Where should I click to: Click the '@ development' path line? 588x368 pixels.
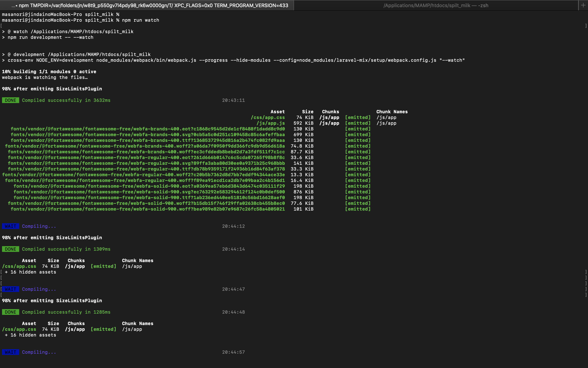[76, 55]
